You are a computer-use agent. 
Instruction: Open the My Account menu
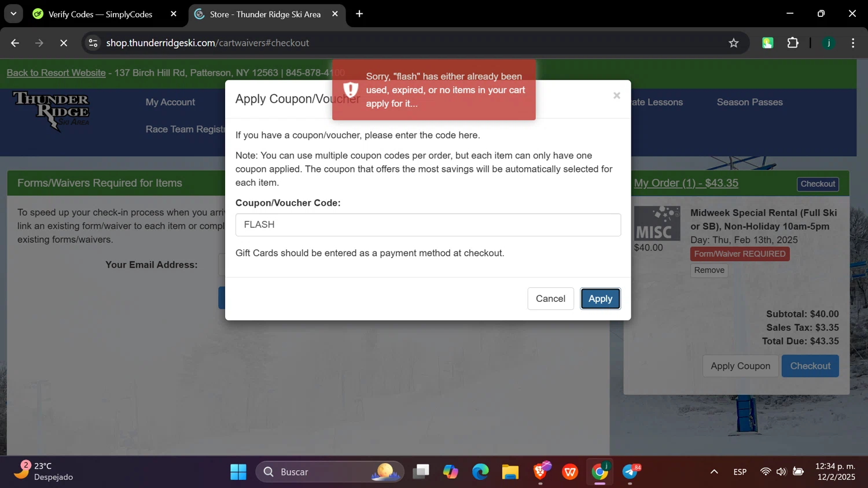click(x=170, y=102)
